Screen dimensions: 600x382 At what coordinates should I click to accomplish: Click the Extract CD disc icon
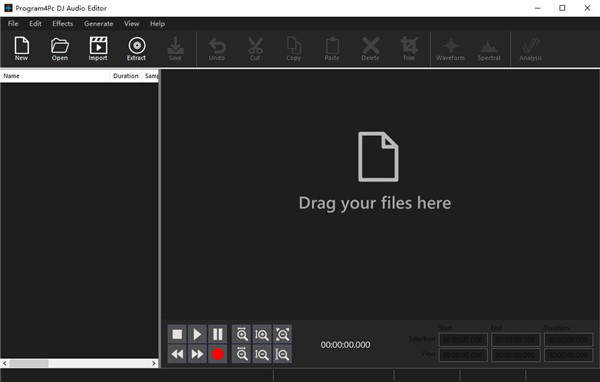pos(137,48)
